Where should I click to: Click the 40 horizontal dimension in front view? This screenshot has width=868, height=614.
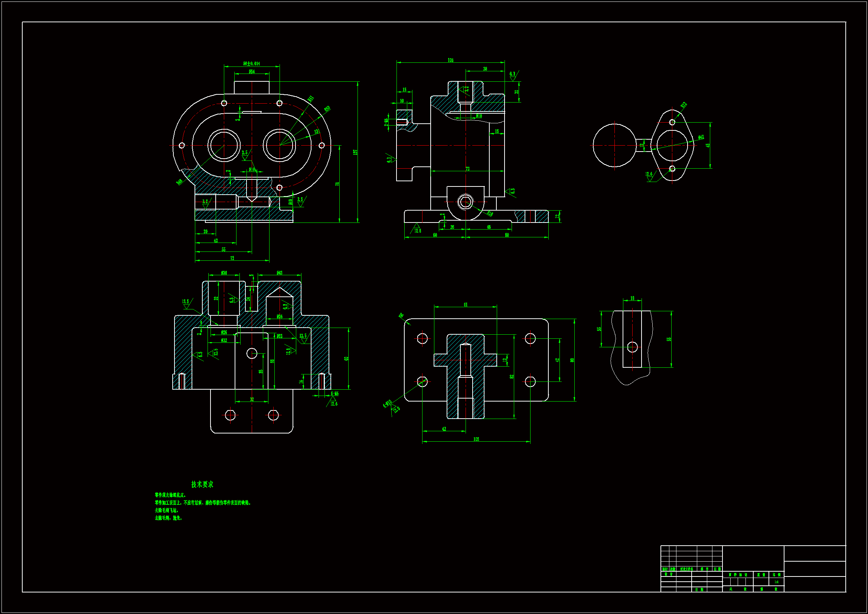click(x=216, y=241)
